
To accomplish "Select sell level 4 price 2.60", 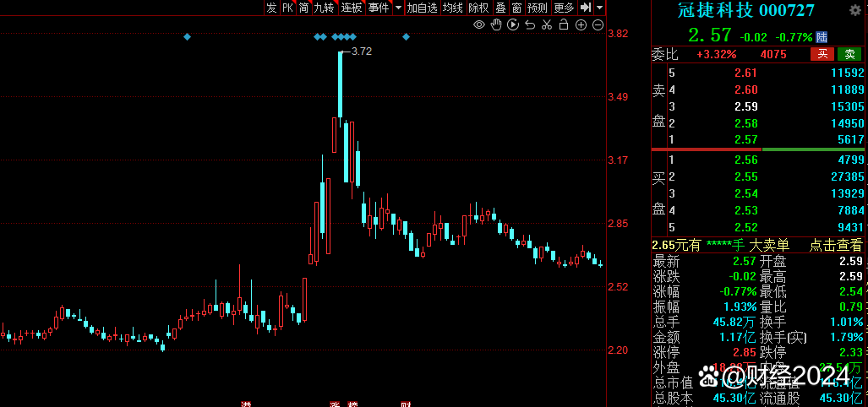I will [745, 90].
